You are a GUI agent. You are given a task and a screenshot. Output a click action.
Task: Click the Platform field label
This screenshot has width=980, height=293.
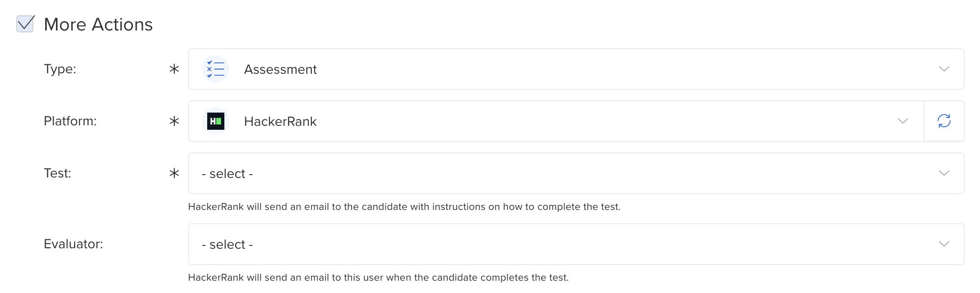point(70,121)
